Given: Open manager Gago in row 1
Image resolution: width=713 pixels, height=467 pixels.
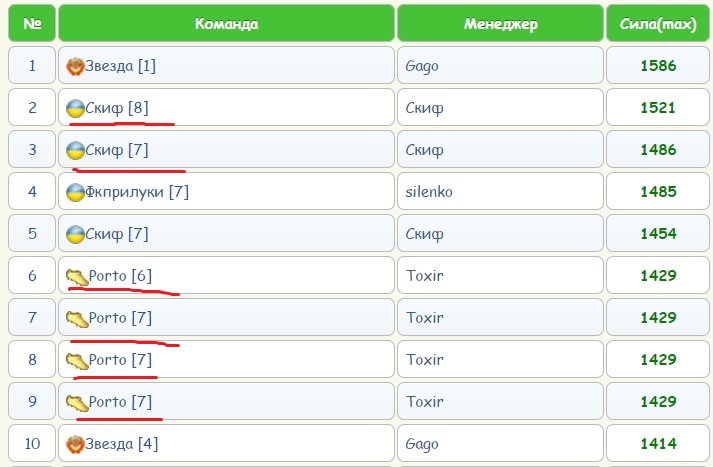Looking at the screenshot, I should coord(422,67).
